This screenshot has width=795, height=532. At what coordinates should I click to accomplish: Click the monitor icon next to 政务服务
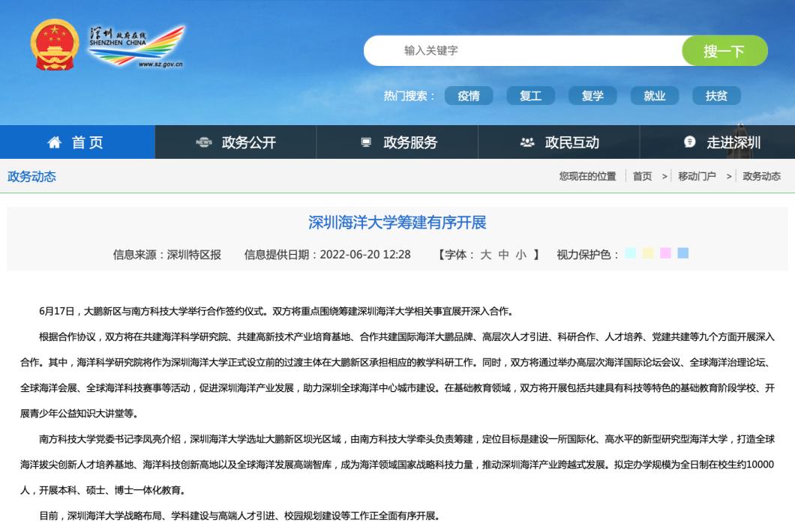click(365, 142)
